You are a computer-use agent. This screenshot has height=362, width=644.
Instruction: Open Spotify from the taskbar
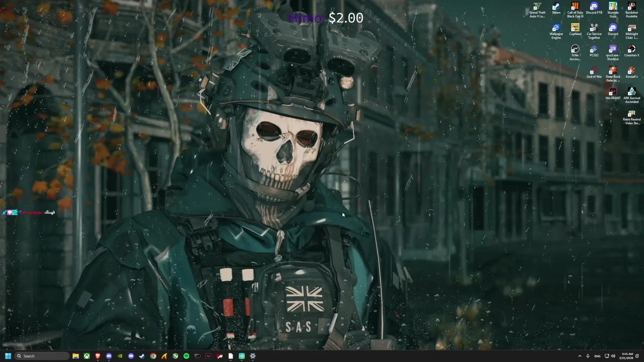[186, 356]
